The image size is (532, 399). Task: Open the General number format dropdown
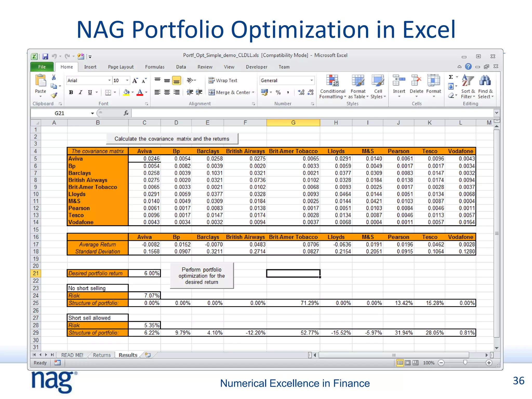[312, 81]
